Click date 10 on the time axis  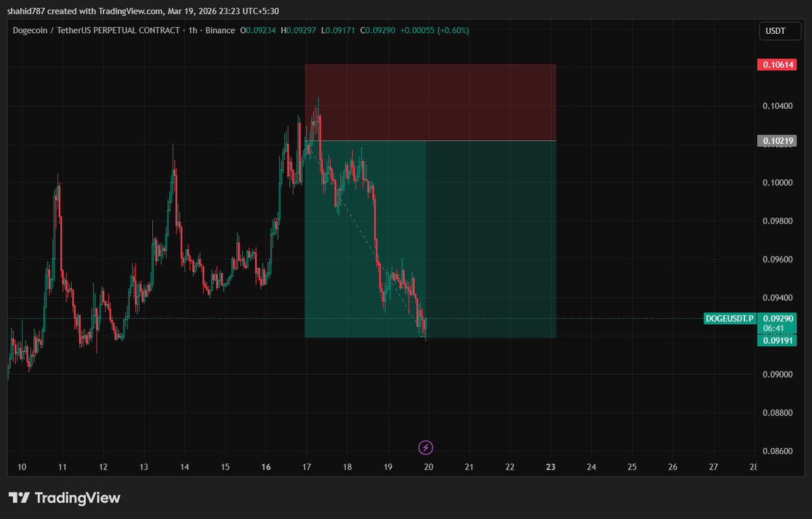point(21,467)
